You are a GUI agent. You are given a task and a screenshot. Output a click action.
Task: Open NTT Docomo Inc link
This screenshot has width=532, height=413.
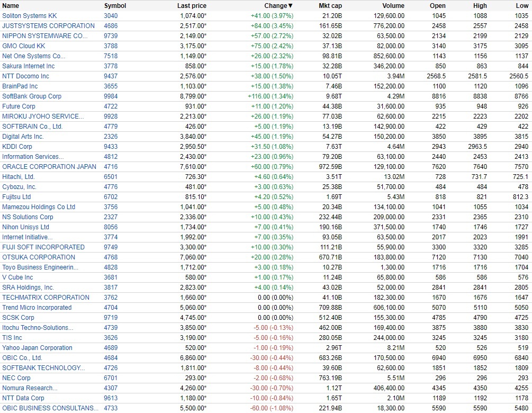click(x=25, y=76)
